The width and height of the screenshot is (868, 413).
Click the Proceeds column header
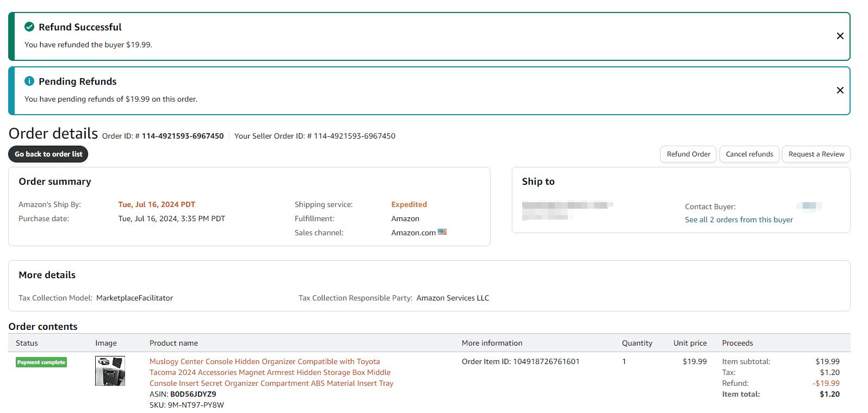click(737, 343)
